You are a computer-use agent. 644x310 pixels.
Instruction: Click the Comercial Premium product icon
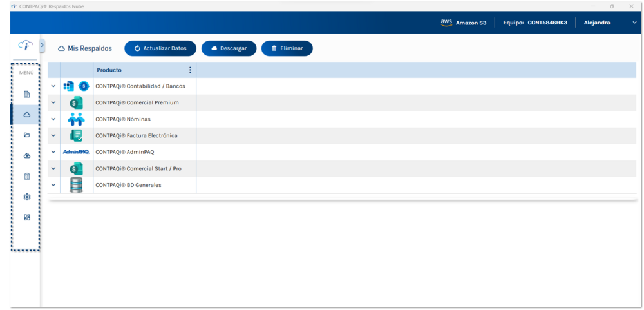pyautogui.click(x=76, y=102)
